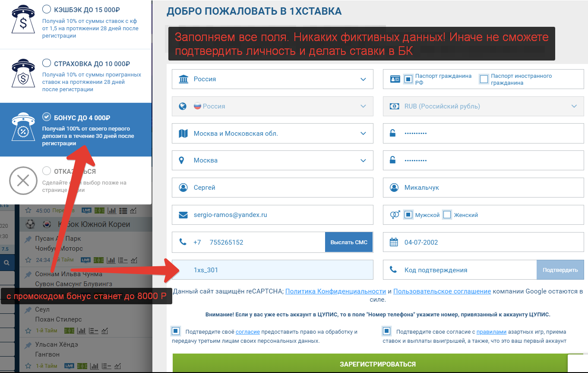Select the Бонус до 4 000₽ radio option

pos(47,117)
